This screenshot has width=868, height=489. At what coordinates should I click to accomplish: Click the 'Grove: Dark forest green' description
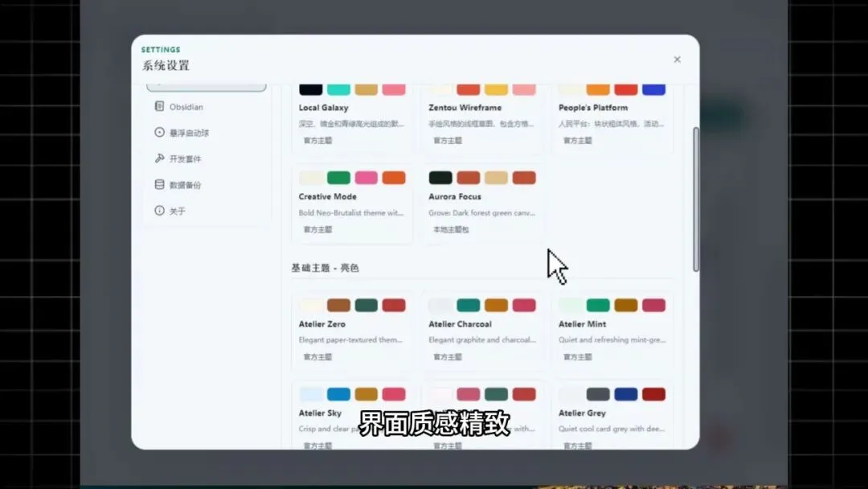[x=481, y=212]
